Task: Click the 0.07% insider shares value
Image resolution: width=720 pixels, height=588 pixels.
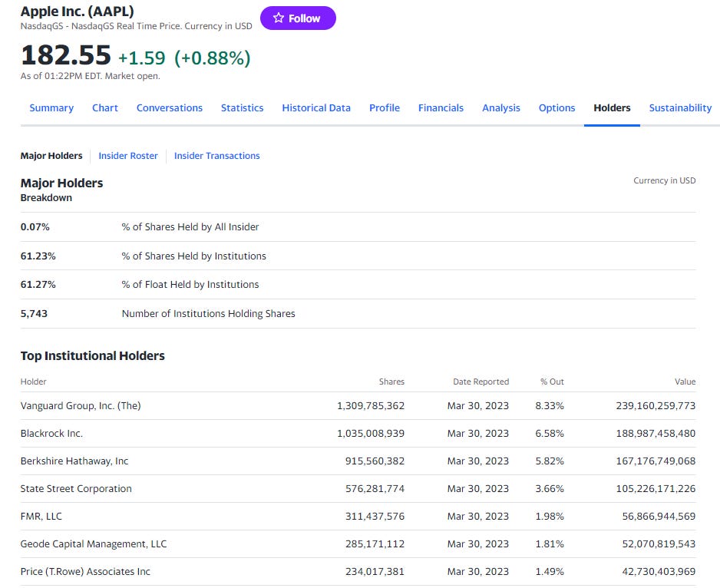Action: [35, 227]
